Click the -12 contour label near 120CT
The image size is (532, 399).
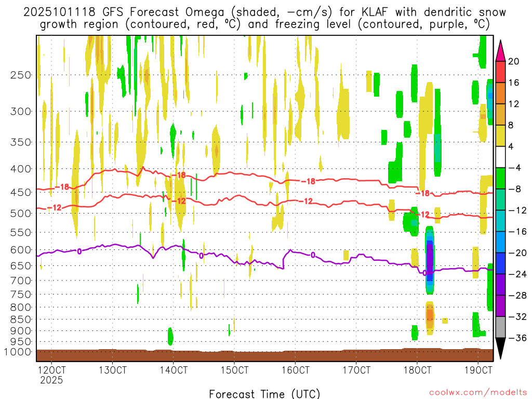click(54, 207)
